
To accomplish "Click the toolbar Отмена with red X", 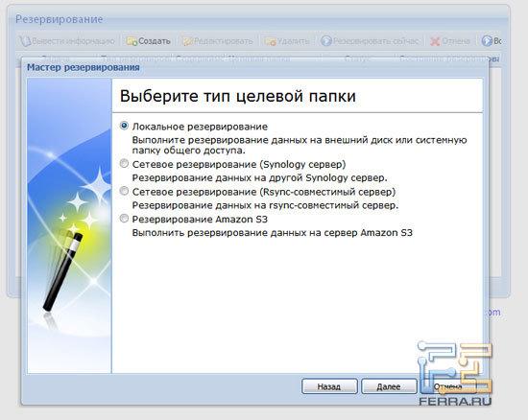I will [x=450, y=41].
